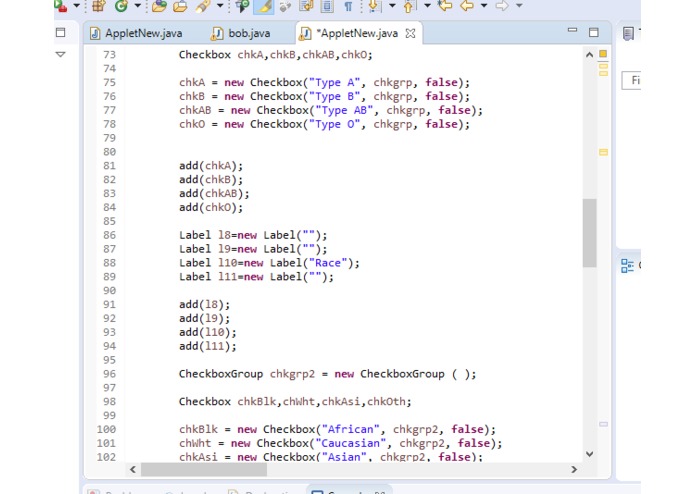Click the New Java Class icon
Screen dimensions: 695x494
click(x=121, y=6)
